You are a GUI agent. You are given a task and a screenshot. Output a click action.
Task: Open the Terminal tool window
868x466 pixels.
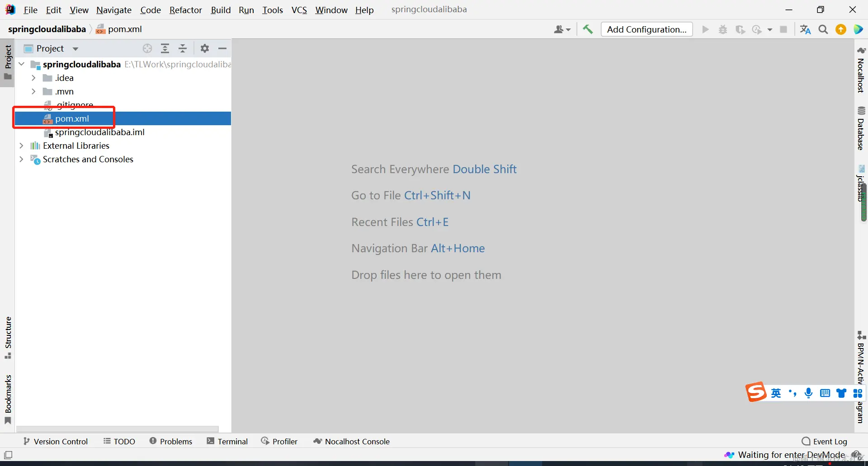[x=227, y=441]
